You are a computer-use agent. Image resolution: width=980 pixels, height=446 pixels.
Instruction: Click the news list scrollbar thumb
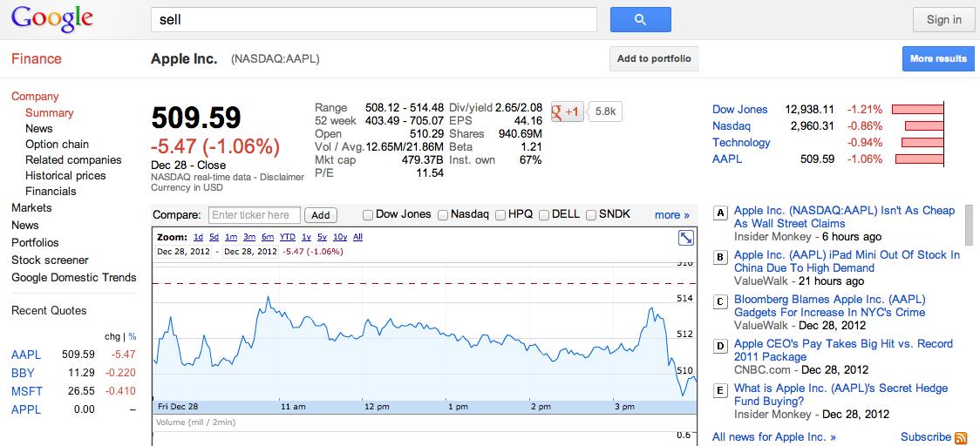point(970,225)
